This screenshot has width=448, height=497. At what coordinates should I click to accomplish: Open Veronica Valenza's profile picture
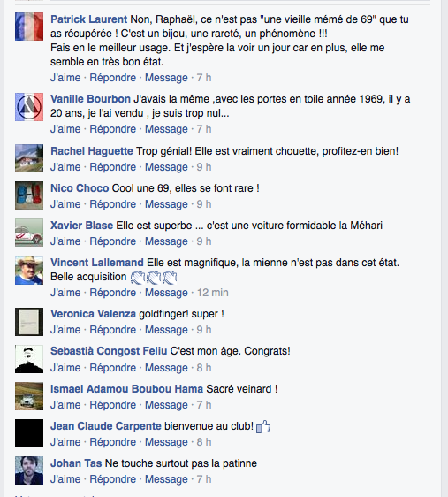[29, 321]
